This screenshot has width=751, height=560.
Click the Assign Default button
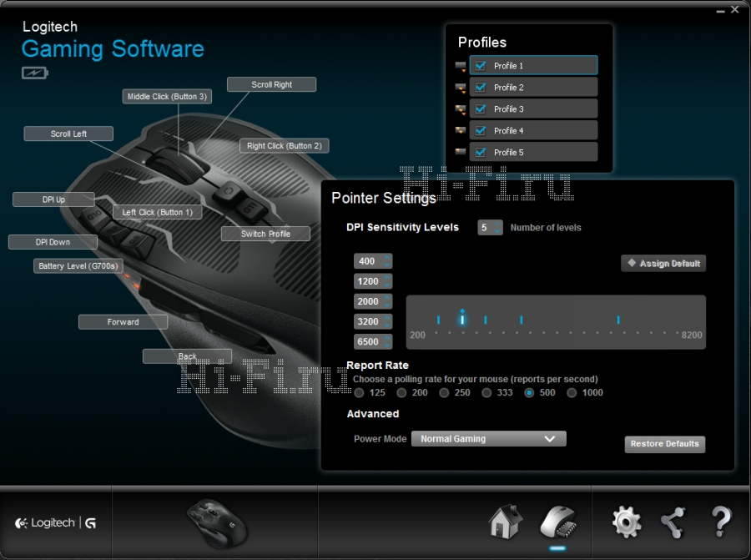663,264
